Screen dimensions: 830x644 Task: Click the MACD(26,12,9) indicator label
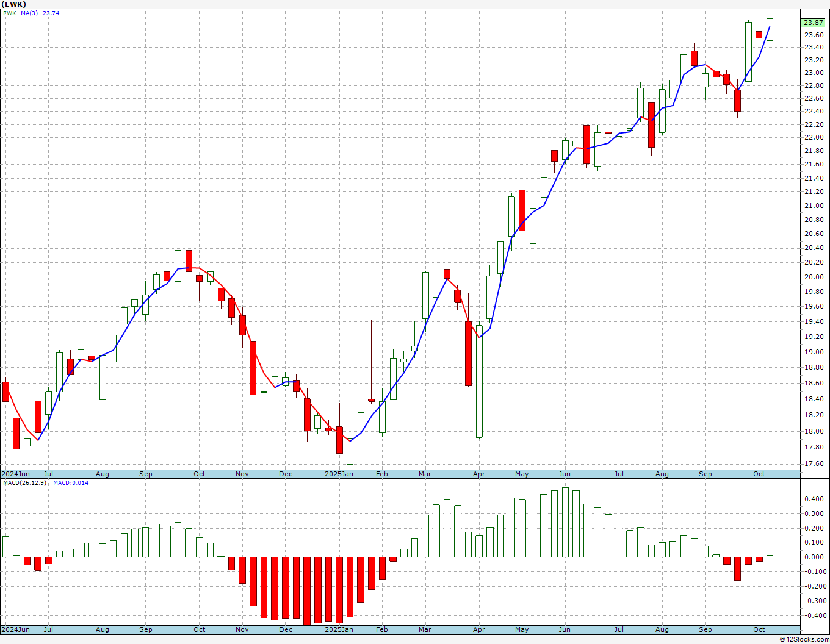[25, 482]
